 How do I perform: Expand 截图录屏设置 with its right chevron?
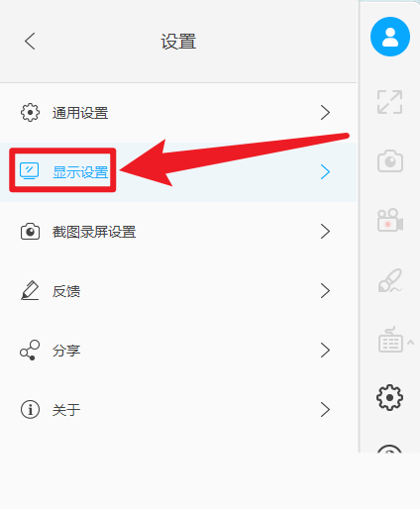(x=325, y=232)
